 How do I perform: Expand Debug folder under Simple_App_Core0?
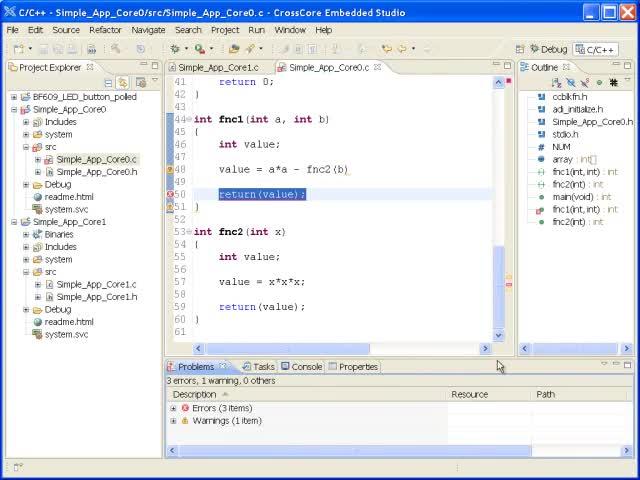point(26,184)
